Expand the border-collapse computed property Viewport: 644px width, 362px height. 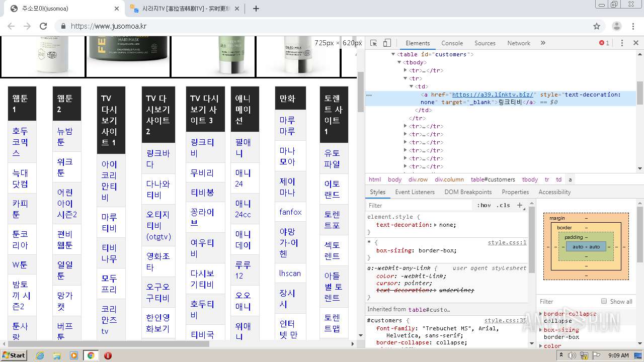[x=541, y=314]
